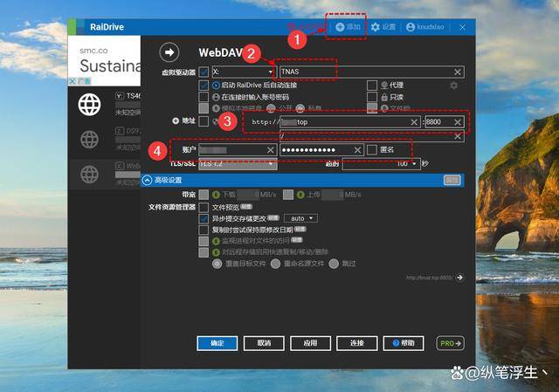Click 确定 to confirm settings

217,343
